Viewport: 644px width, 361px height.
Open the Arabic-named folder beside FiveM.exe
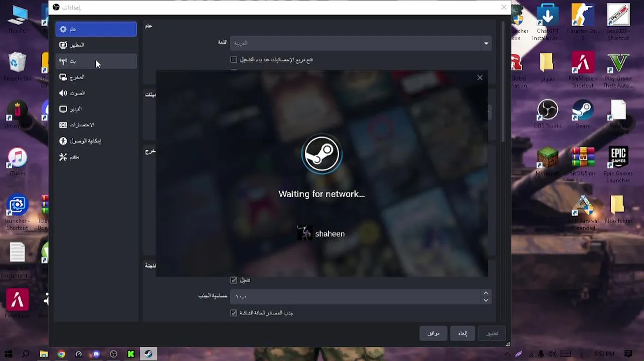pyautogui.click(x=547, y=67)
